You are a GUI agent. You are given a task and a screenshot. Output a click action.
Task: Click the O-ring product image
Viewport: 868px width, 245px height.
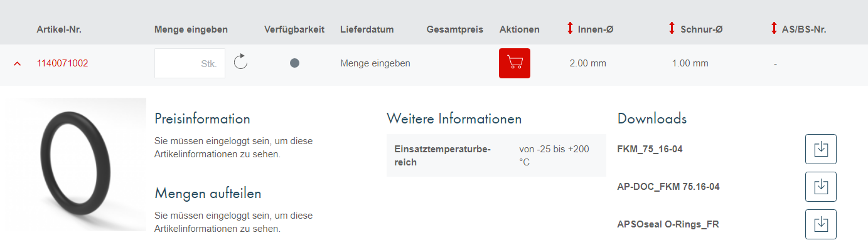73,164
